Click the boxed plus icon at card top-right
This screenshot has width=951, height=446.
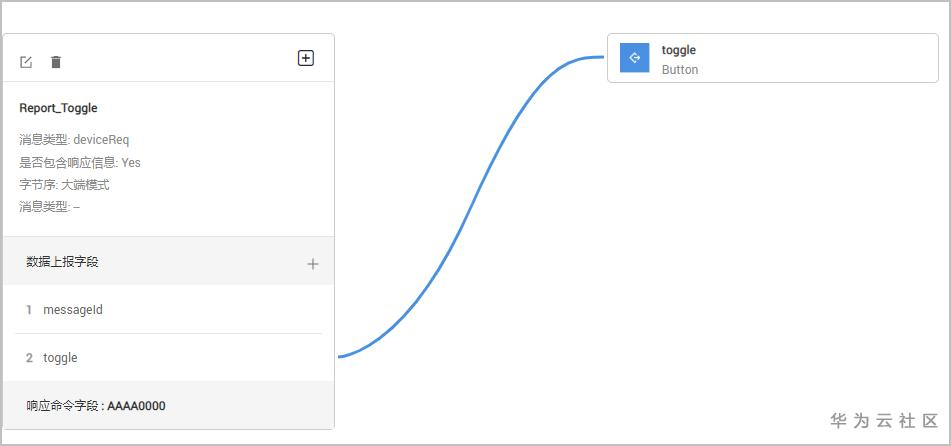click(306, 58)
